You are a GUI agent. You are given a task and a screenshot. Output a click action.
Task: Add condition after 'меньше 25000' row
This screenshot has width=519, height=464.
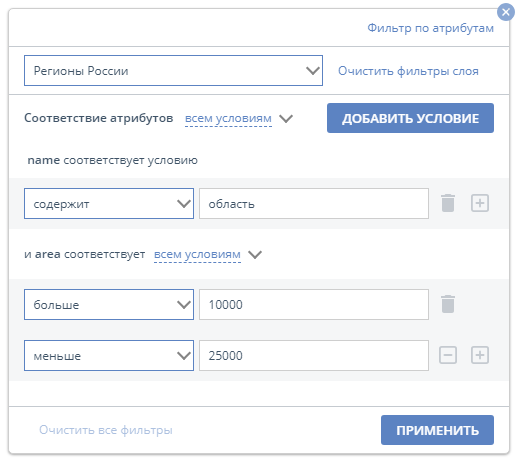480,355
